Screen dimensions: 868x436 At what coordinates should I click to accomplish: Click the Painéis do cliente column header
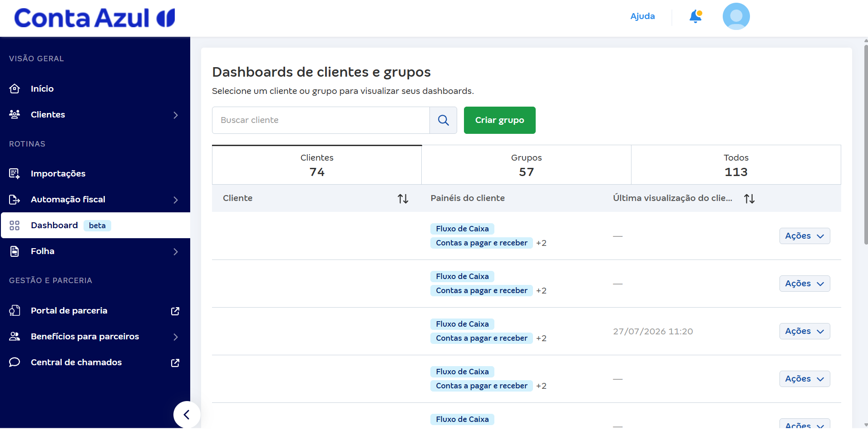coord(468,198)
